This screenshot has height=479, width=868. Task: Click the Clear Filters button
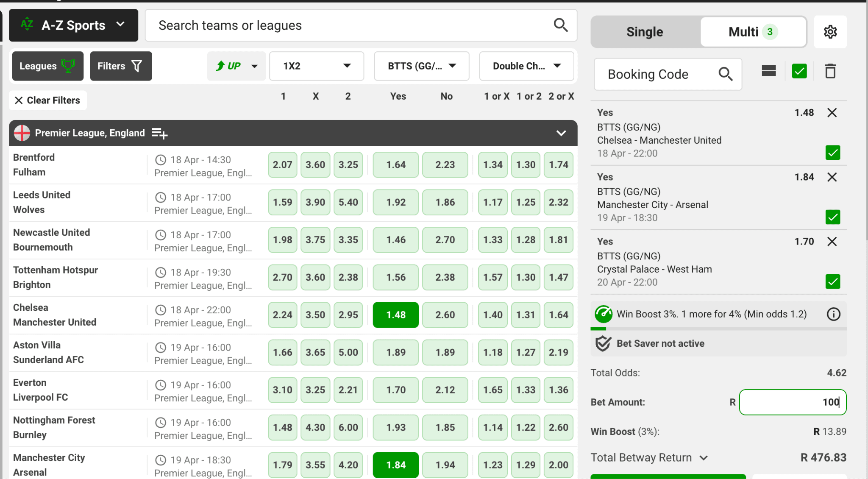click(x=47, y=100)
